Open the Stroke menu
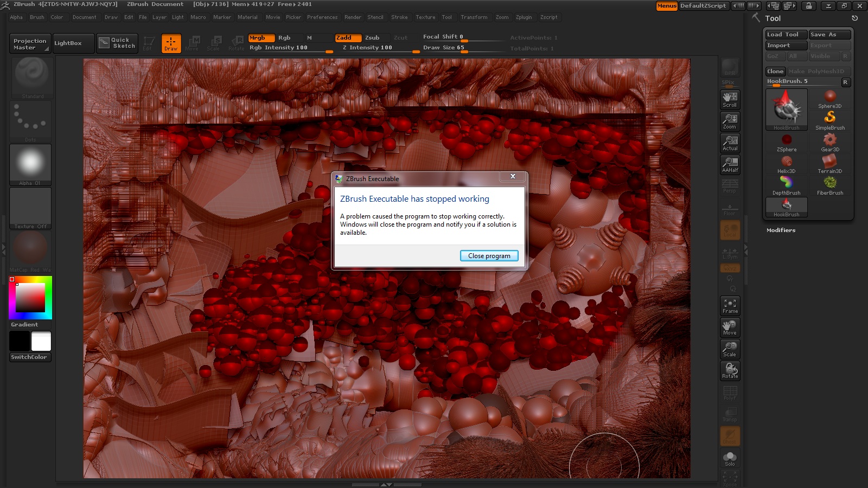868x488 pixels. tap(400, 17)
